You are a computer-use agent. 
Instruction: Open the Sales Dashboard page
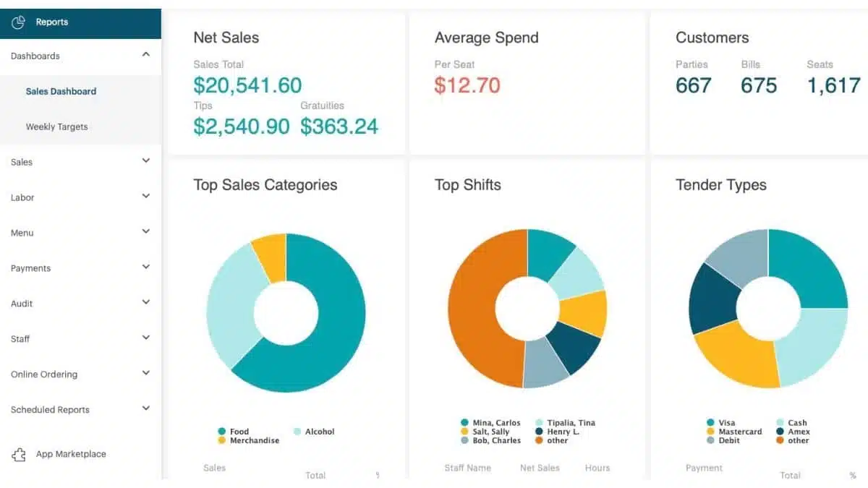(61, 92)
